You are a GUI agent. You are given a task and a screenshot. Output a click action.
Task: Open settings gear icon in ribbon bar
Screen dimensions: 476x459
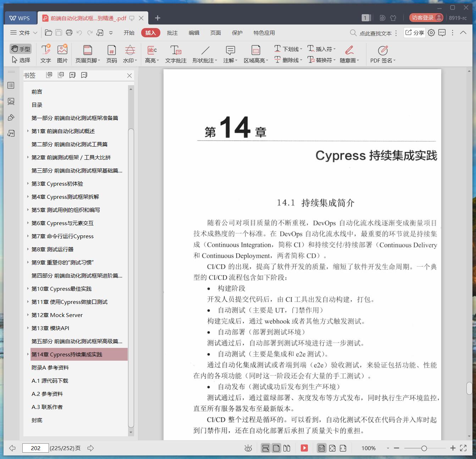[x=431, y=33]
